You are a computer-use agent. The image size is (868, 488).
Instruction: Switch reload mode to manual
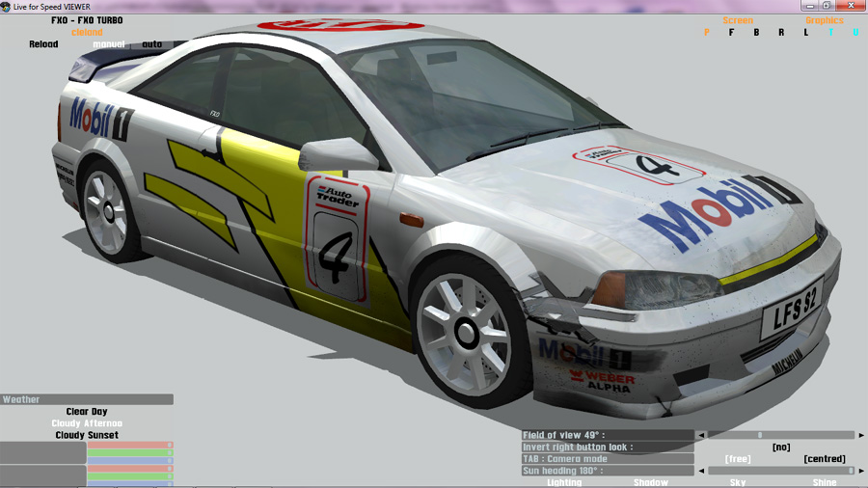[x=109, y=44]
